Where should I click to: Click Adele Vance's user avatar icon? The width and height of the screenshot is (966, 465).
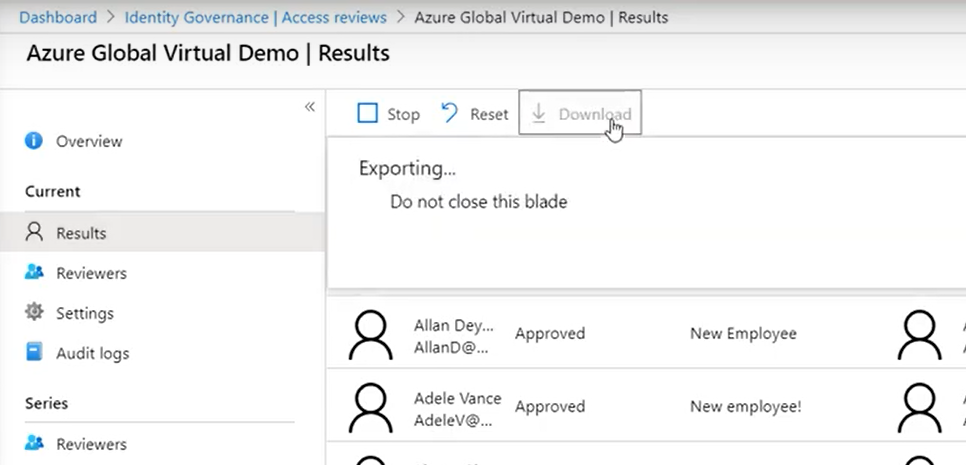tap(370, 408)
